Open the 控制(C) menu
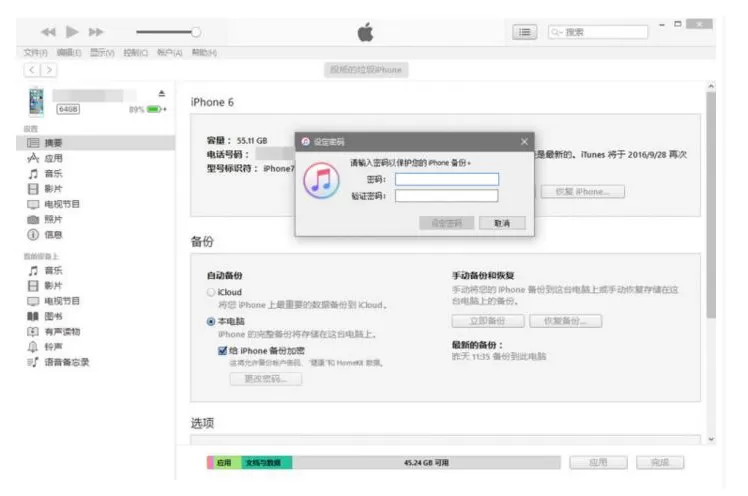 coord(135,52)
